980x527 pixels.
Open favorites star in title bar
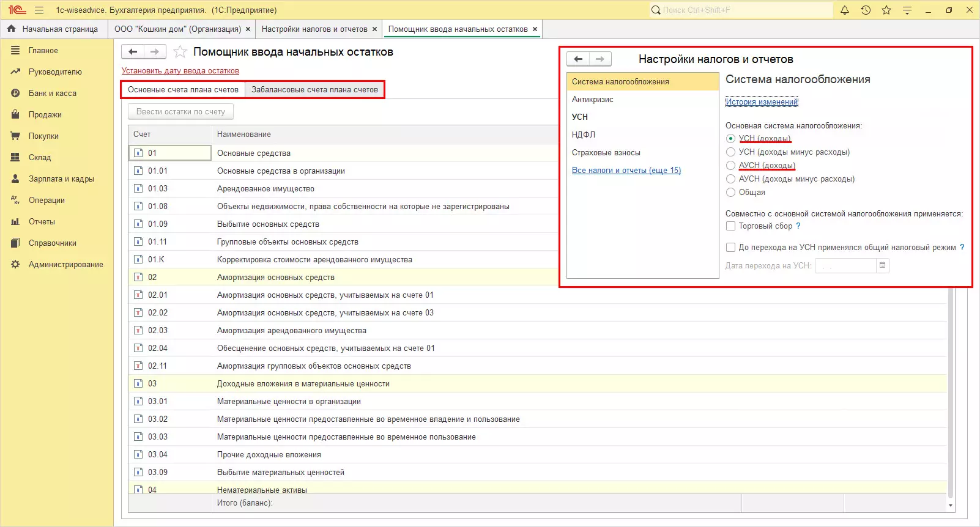[886, 10]
